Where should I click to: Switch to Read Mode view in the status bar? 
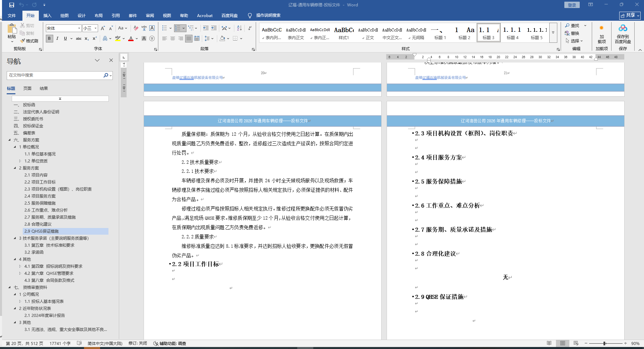(x=549, y=343)
